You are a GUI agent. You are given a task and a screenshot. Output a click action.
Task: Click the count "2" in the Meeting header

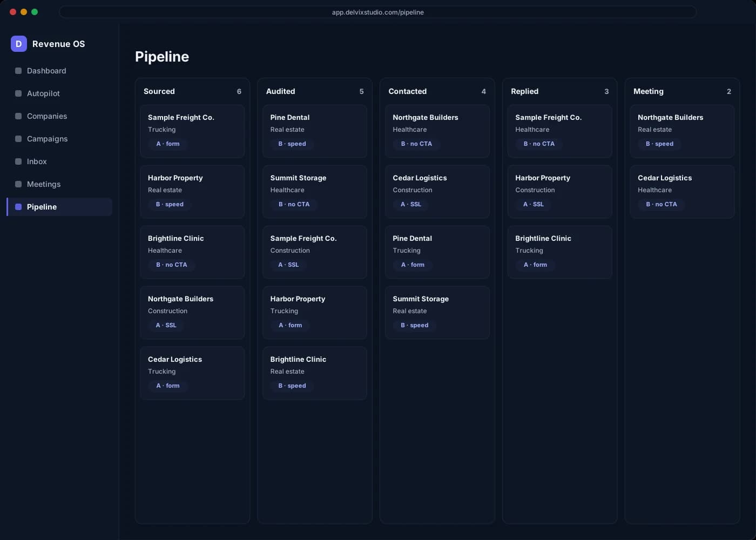[729, 91]
